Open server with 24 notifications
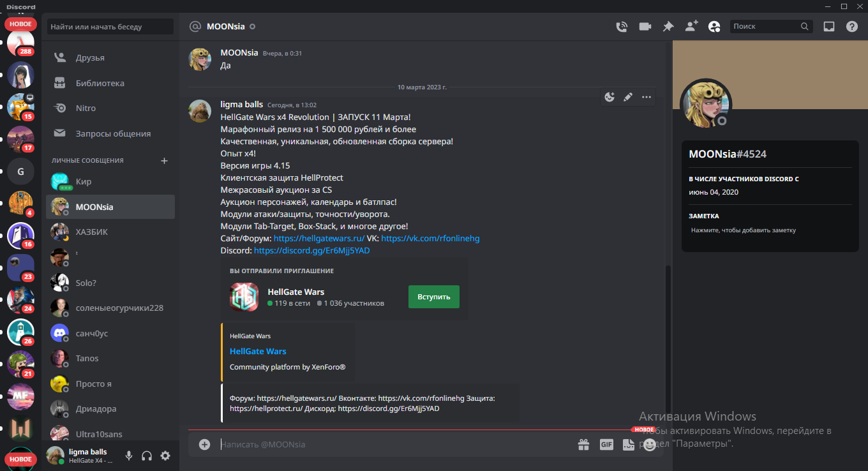Image resolution: width=868 pixels, height=471 pixels. (20, 300)
